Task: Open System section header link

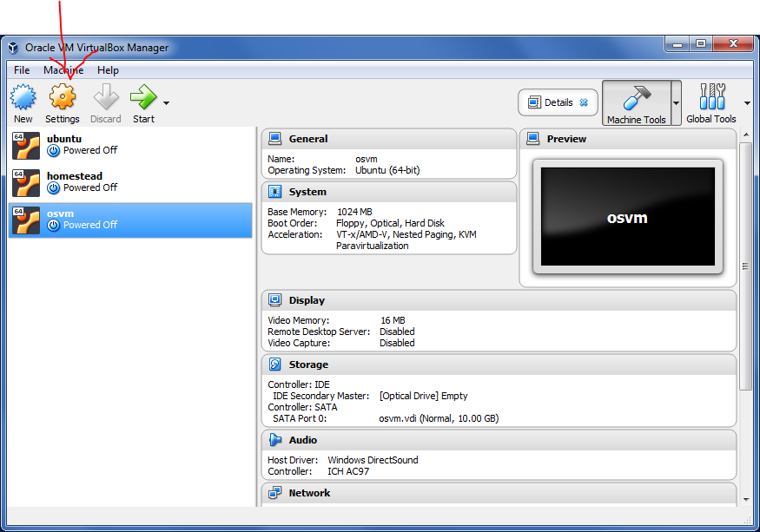Action: pyautogui.click(x=307, y=192)
